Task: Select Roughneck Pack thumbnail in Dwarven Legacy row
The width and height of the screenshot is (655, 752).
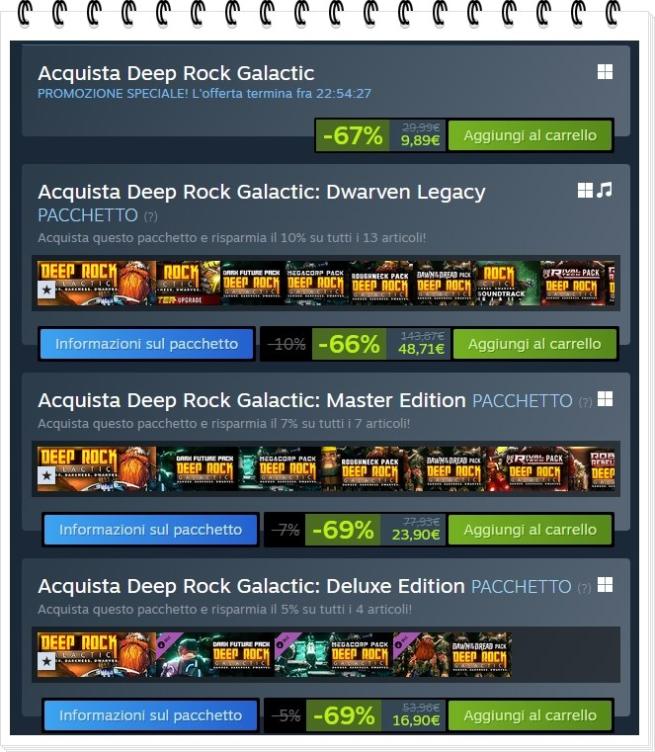Action: pos(380,283)
